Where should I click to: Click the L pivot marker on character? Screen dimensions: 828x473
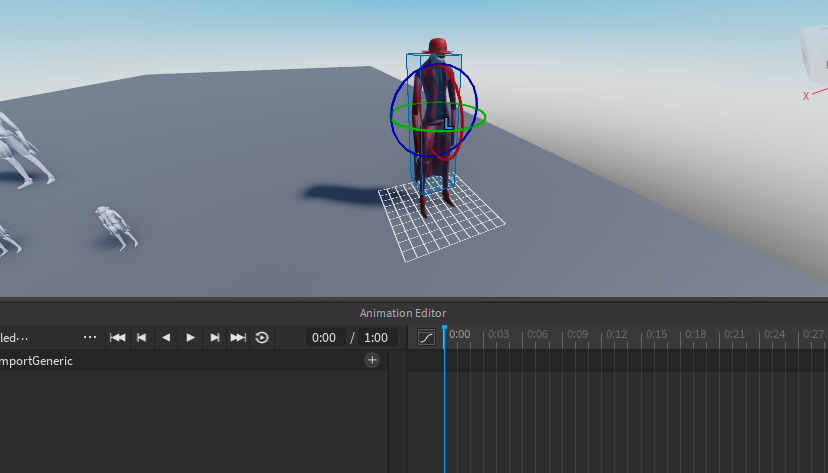point(448,124)
